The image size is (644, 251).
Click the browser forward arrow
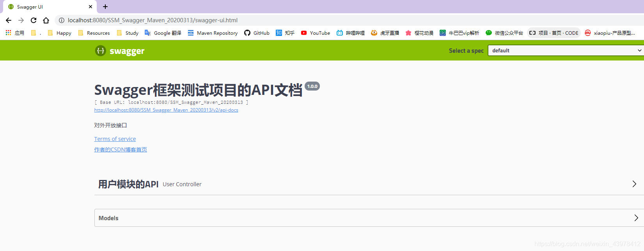click(x=21, y=20)
